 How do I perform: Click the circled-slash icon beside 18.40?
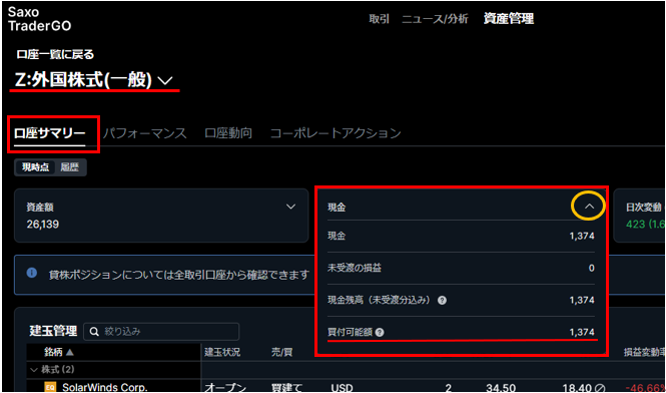600,387
